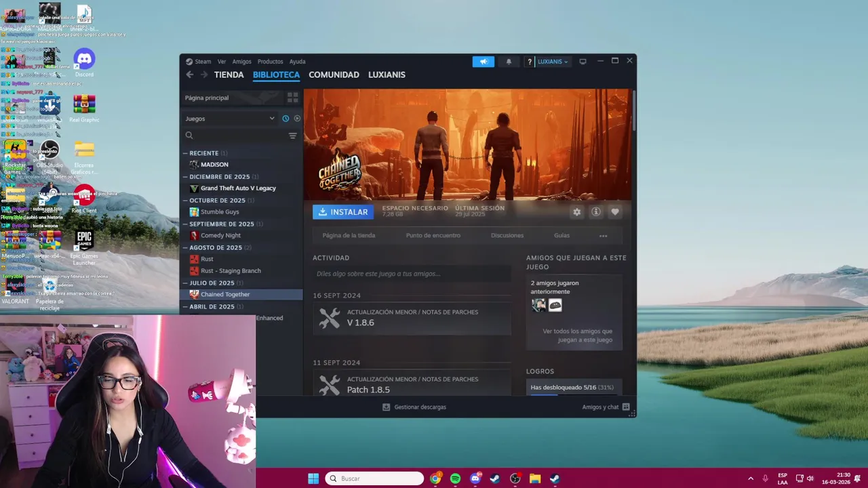Open the first friend avatar who played
The image size is (868, 488).
[538, 305]
